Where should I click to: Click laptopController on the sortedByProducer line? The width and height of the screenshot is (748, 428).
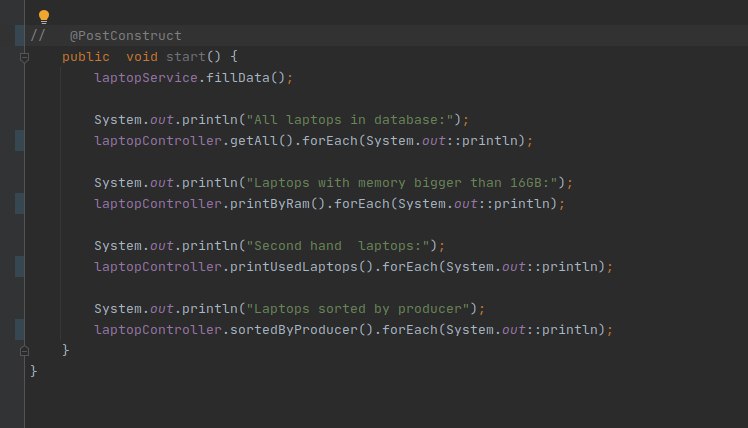click(158, 330)
